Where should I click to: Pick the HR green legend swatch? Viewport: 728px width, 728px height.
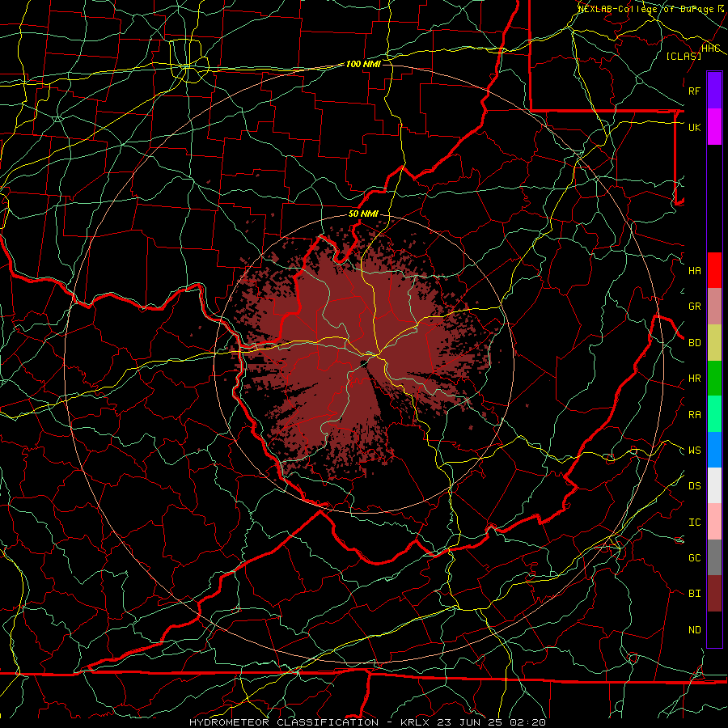[714, 378]
